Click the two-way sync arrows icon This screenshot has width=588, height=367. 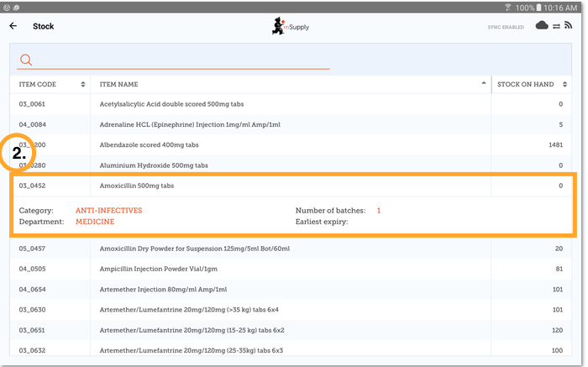555,26
